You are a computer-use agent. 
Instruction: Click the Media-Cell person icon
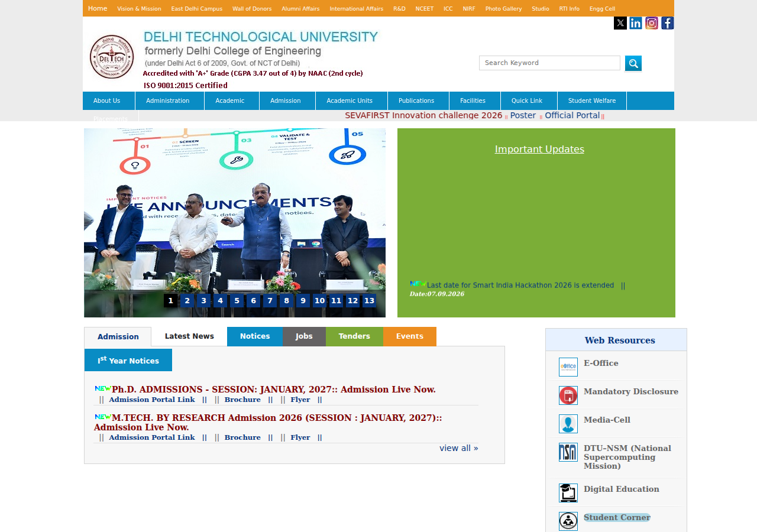click(568, 424)
